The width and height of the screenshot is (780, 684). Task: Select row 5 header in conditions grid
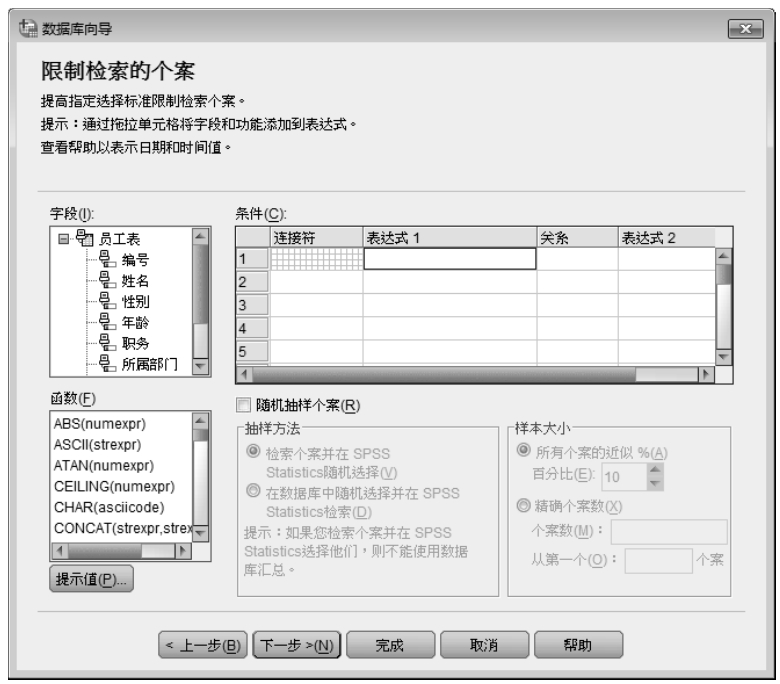[x=252, y=352]
